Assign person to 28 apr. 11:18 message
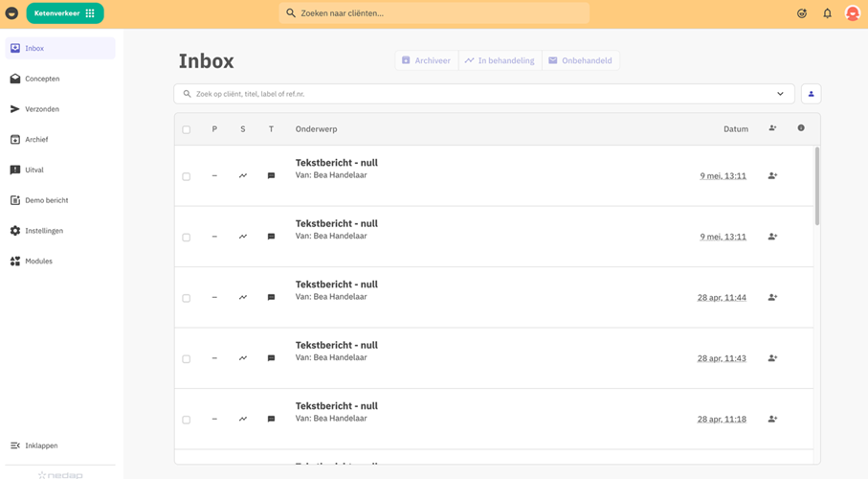The image size is (868, 479). click(772, 420)
